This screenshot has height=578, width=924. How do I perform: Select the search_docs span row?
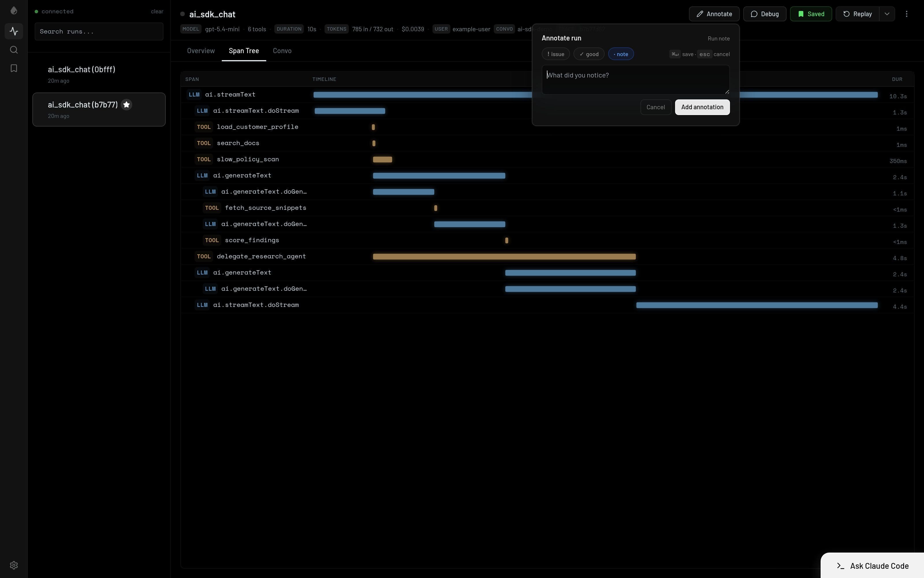click(x=547, y=143)
